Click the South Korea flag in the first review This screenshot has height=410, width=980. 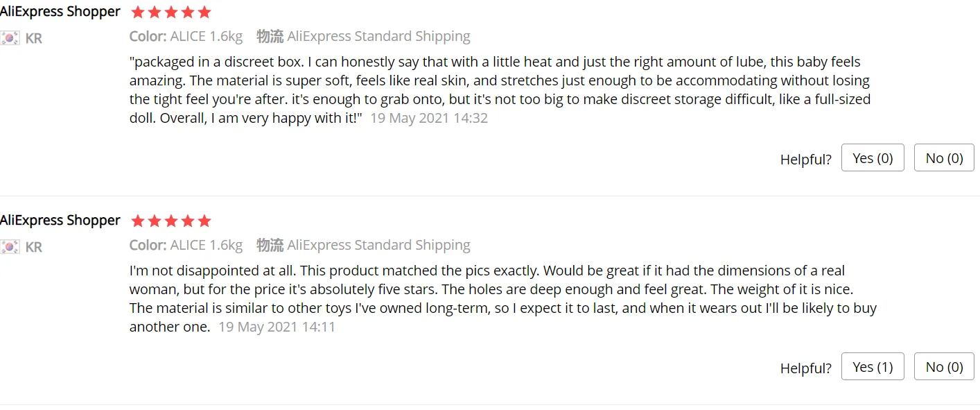pyautogui.click(x=10, y=38)
